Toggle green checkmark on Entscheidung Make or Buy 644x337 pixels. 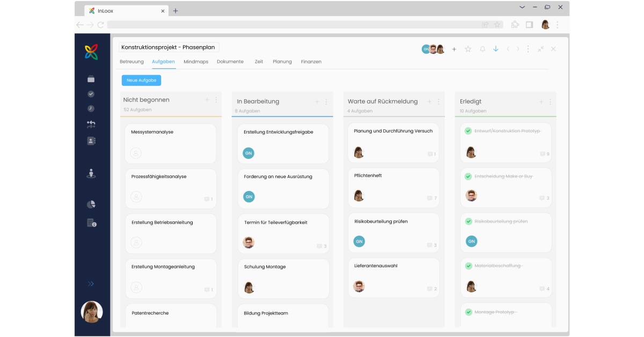pos(468,176)
